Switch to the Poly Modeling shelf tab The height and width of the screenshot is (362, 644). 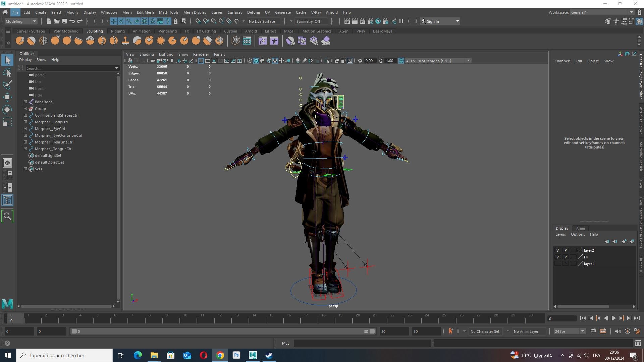click(66, 31)
